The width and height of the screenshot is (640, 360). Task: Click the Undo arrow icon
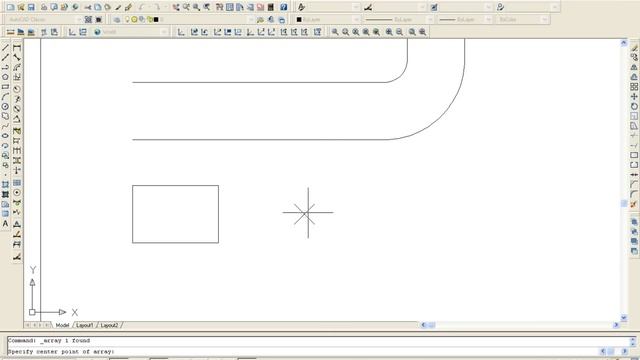(141, 7)
